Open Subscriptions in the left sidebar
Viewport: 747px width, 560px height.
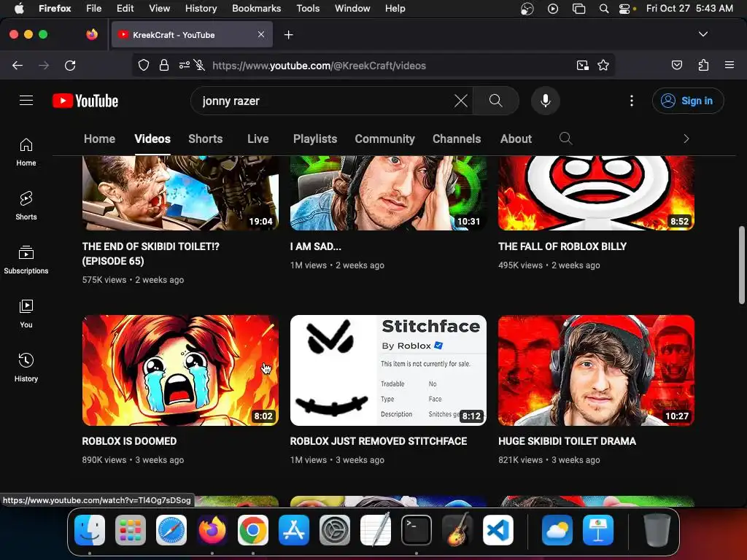(26, 260)
